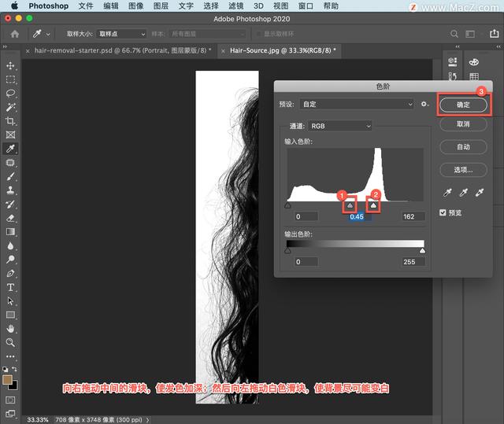Open the Edit Toolbar three-dots menu

(x=10, y=356)
